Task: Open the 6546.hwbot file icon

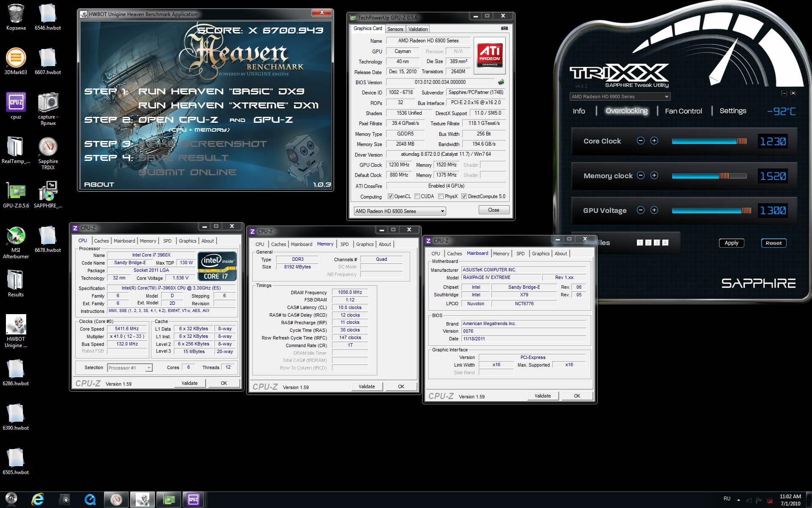Action: tap(48, 17)
